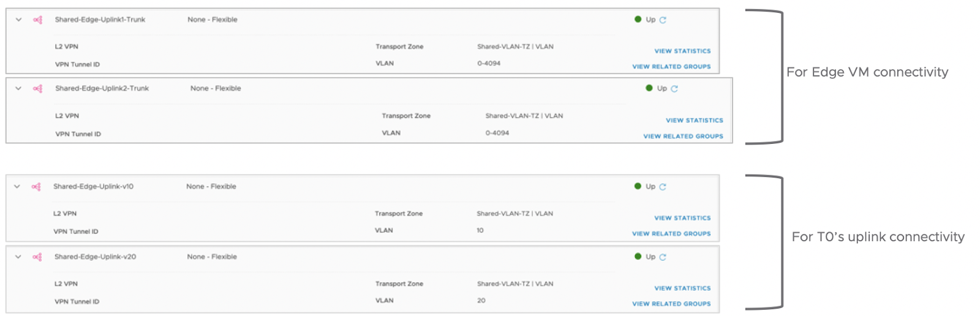Screen dimensions: 980x316
Task: Collapse the Shared-Edge-Uplink-v20 row
Action: [18, 257]
